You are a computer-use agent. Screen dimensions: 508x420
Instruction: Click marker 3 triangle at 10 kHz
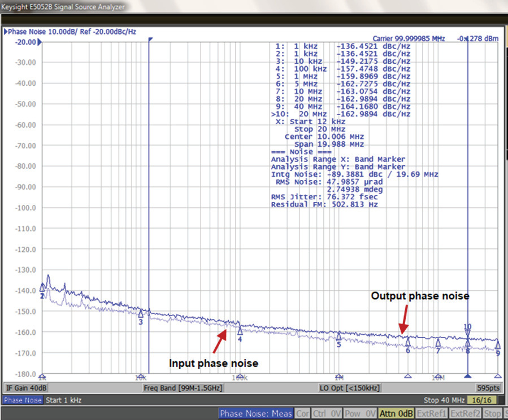[141, 313]
